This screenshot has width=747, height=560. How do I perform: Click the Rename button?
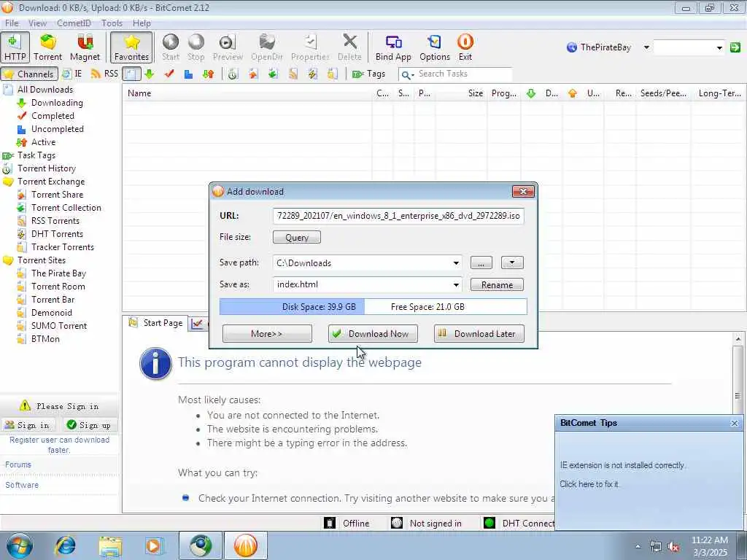(x=497, y=285)
